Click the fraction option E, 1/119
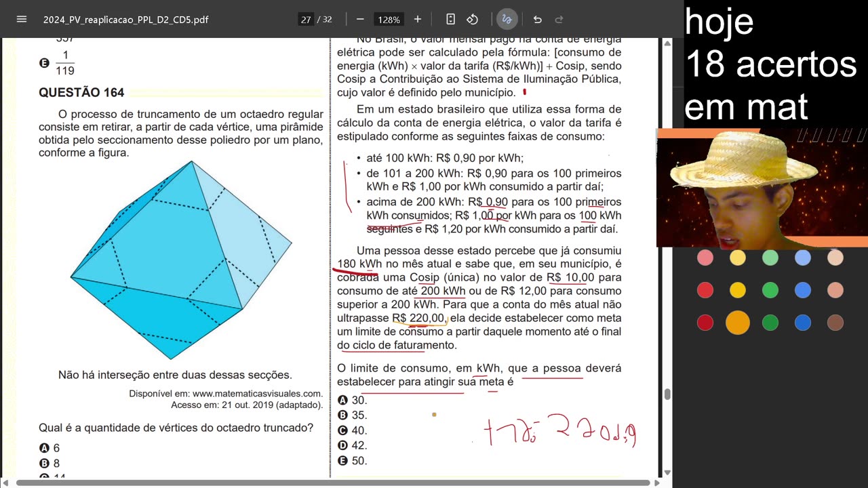The width and height of the screenshot is (868, 488). (58, 63)
